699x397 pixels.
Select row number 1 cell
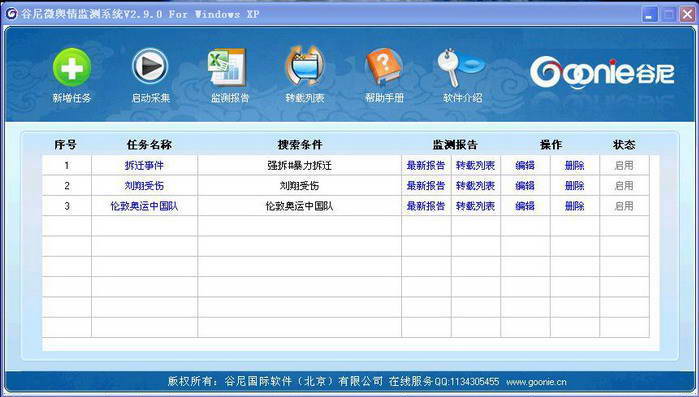(x=67, y=165)
